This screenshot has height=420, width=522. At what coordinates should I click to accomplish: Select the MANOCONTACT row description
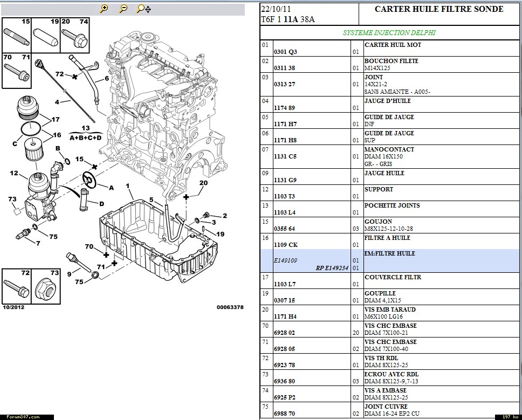tap(389, 149)
